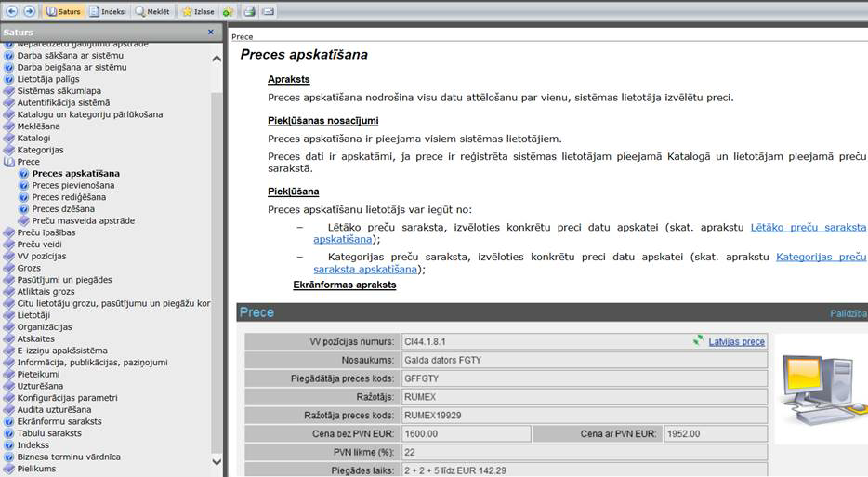Screen dimensions: 868x477
Task: Click the green Latvijas prece refresh icon
Action: (699, 341)
